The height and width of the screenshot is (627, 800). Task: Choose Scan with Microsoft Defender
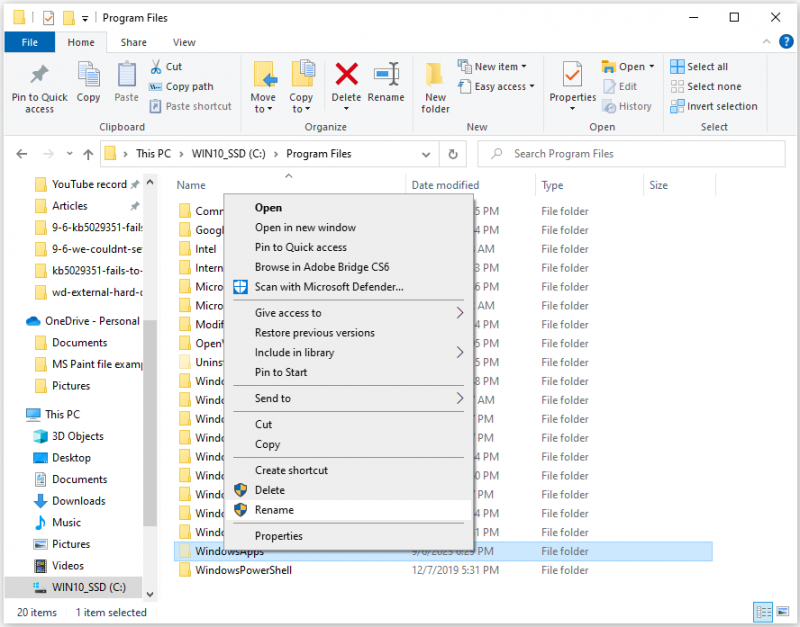click(x=349, y=287)
